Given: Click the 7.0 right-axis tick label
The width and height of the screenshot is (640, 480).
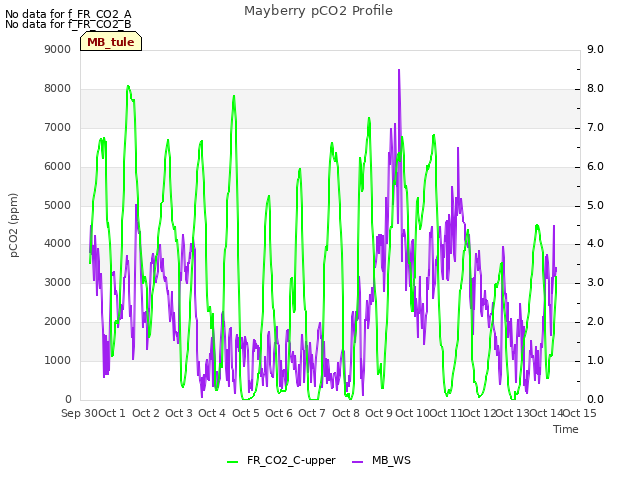Looking at the screenshot, I should point(595,127).
